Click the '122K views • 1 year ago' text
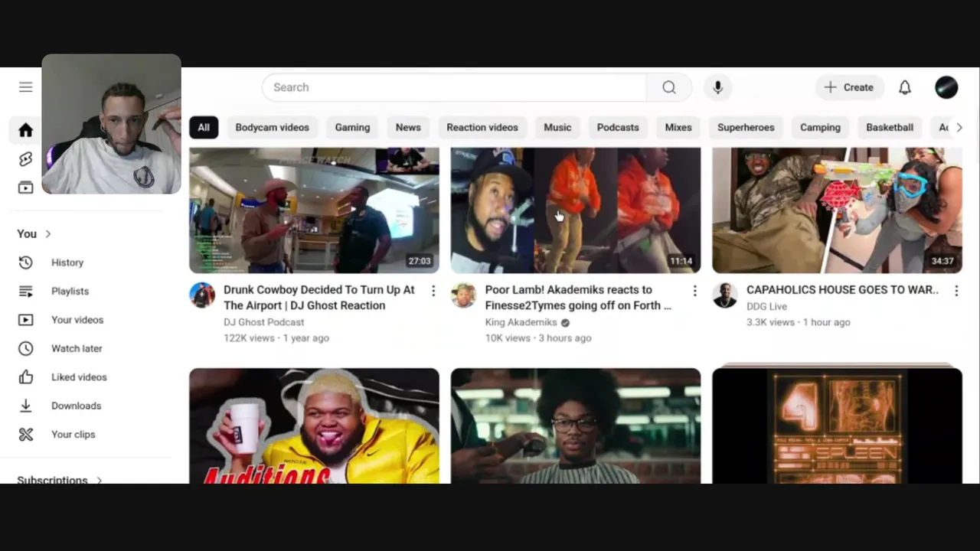 click(x=276, y=337)
